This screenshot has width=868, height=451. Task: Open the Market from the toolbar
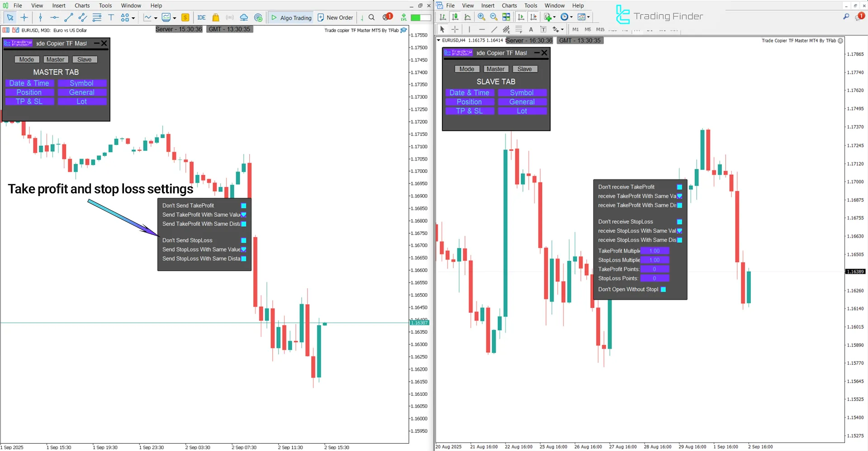[216, 17]
